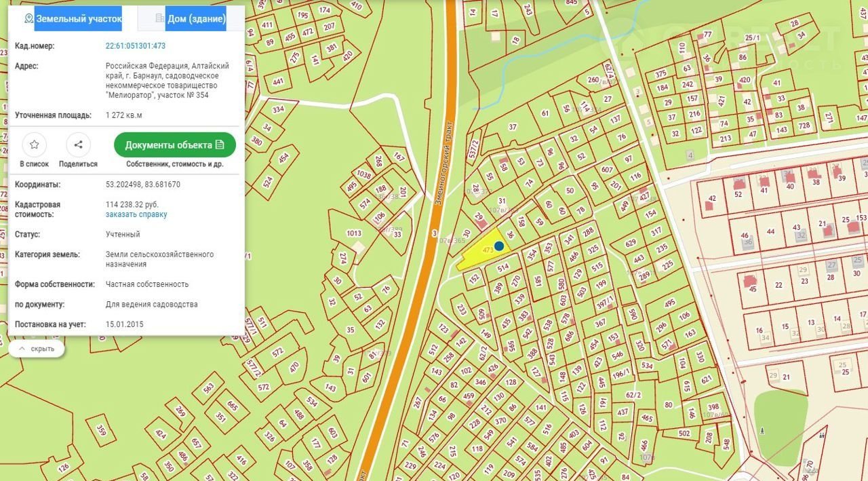Follow the 'заказать справку' link
Screen dimensions: 868x481
click(x=136, y=214)
